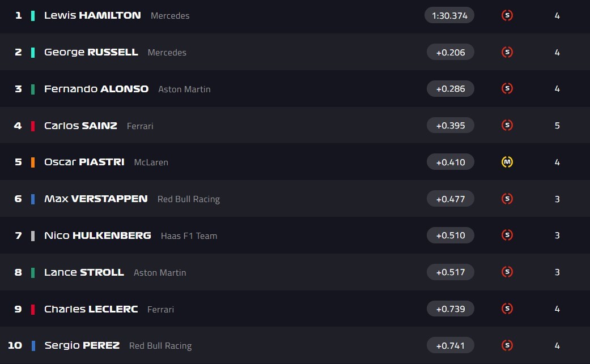Click the laps count 5 for Sainz

click(x=557, y=125)
